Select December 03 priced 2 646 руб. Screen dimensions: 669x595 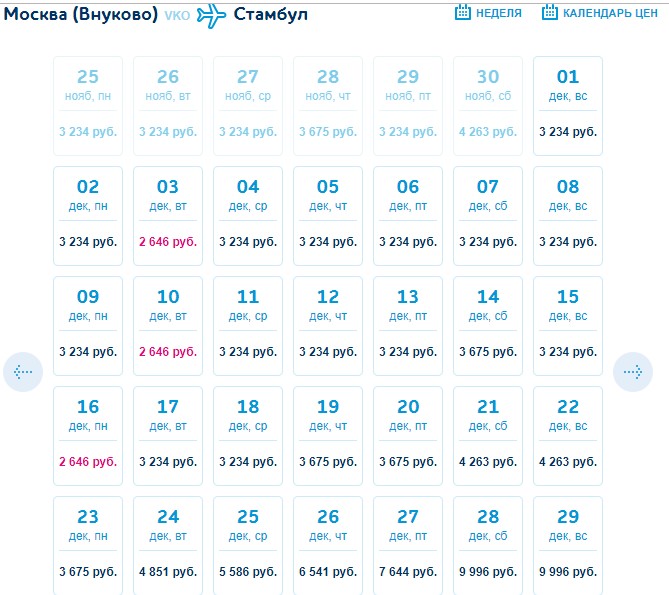(168, 216)
